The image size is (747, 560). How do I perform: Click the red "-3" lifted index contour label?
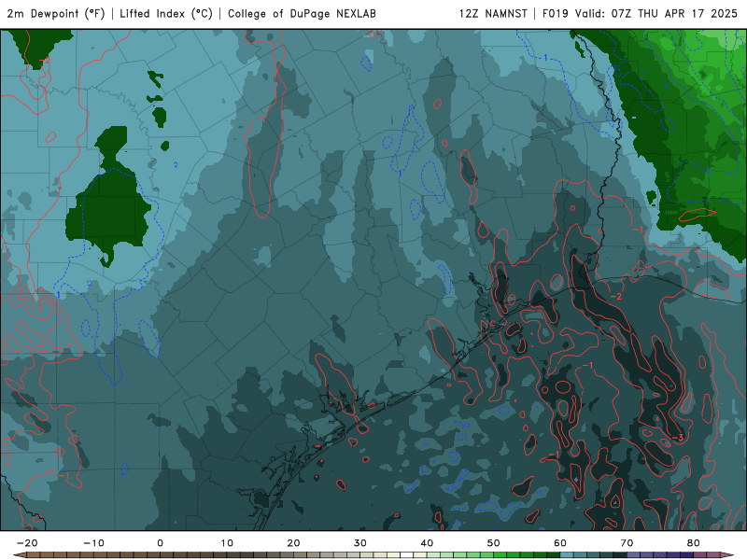pyautogui.click(x=678, y=438)
